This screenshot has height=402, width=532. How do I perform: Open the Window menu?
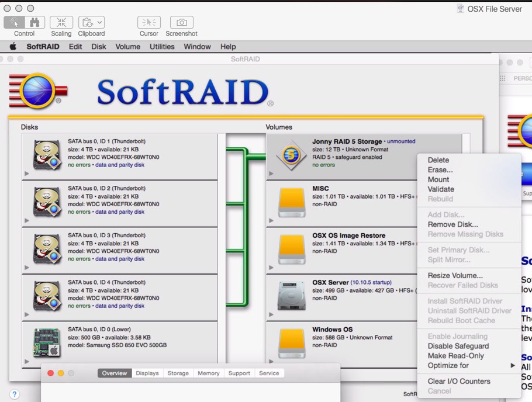tap(198, 47)
